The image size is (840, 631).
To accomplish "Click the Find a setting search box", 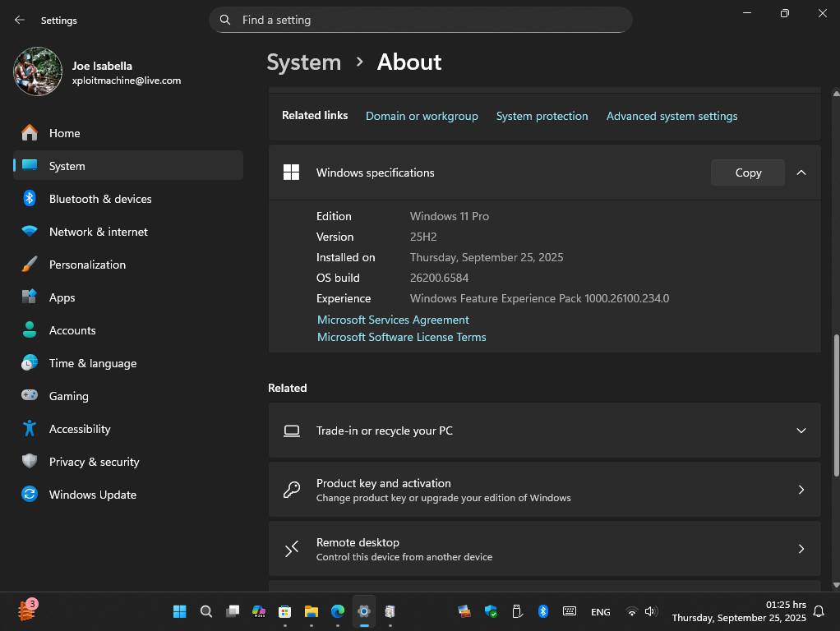I will (421, 19).
